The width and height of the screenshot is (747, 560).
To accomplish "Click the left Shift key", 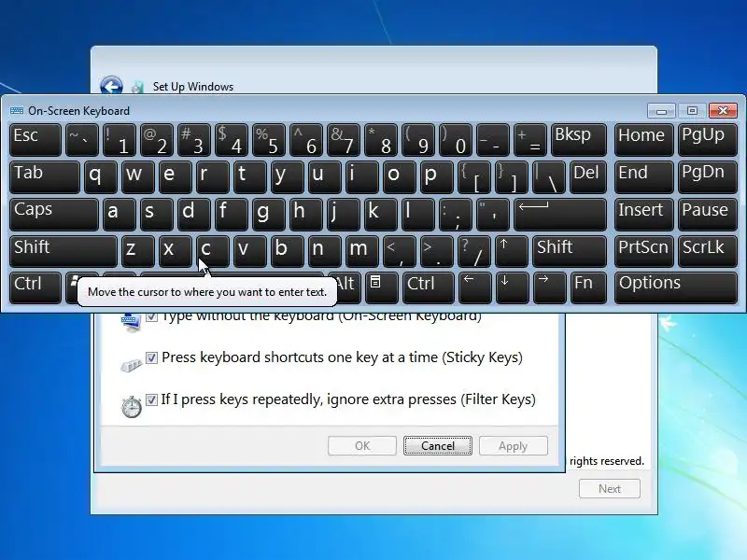I will pyautogui.click(x=63, y=251).
